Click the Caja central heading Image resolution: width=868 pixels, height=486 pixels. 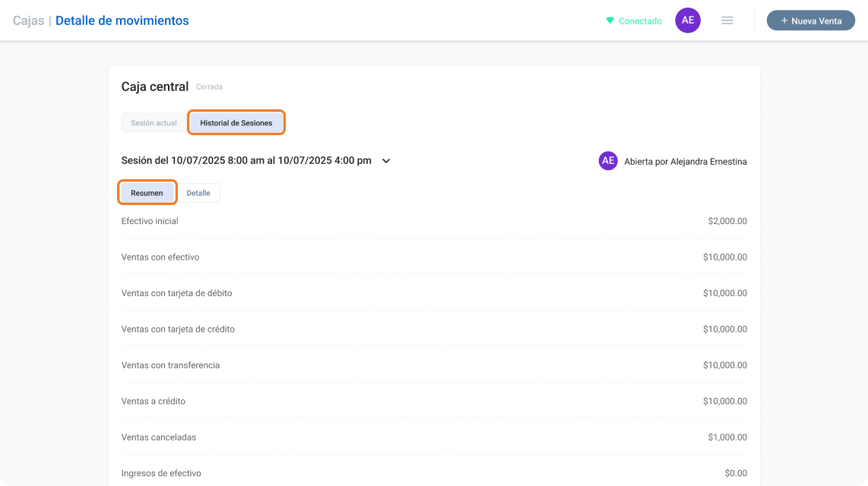pos(154,87)
